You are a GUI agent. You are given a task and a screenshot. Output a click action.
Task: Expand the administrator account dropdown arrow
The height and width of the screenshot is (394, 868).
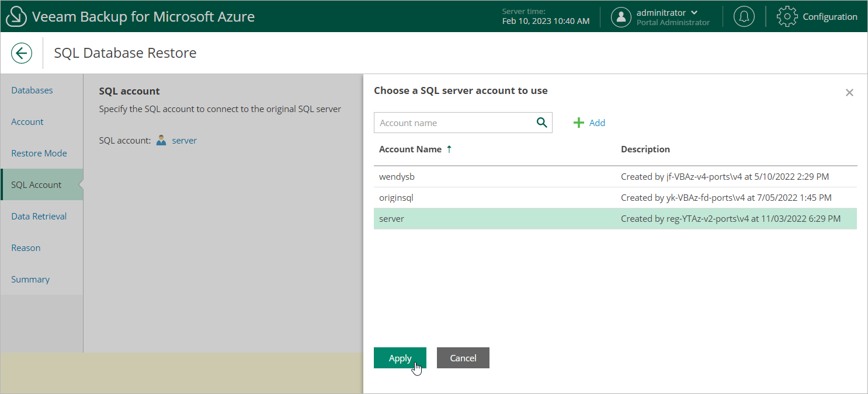pos(694,13)
